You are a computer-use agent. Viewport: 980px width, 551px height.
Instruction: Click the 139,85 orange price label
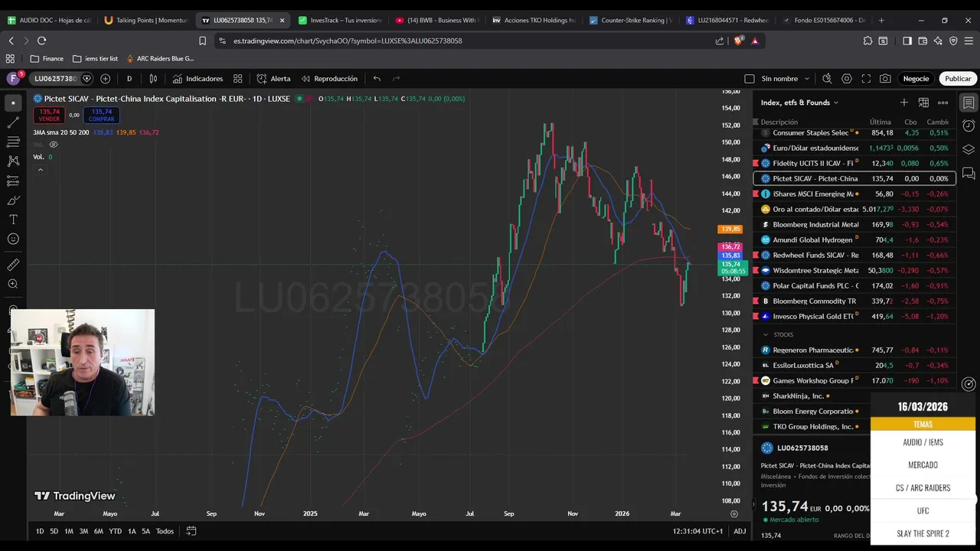(730, 229)
